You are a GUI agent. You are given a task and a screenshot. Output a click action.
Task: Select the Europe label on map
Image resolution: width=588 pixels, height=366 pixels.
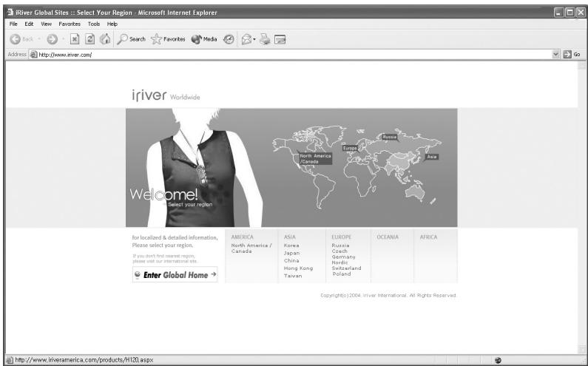[x=350, y=148]
